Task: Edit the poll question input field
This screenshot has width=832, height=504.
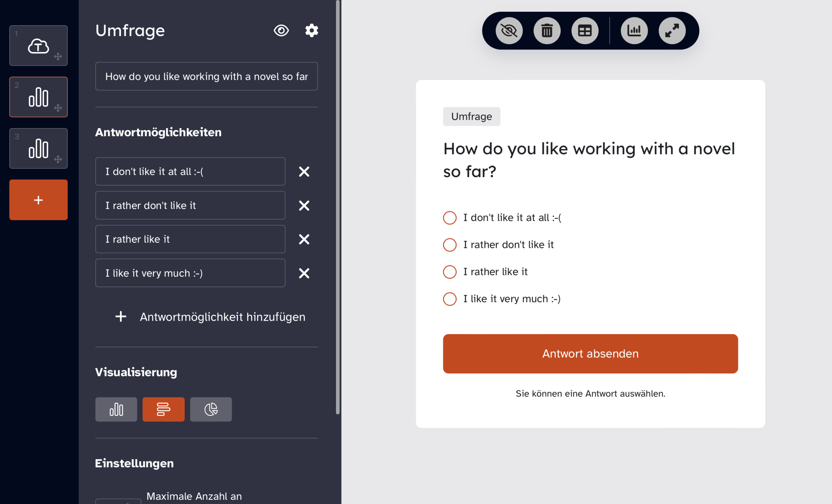Action: [x=206, y=76]
